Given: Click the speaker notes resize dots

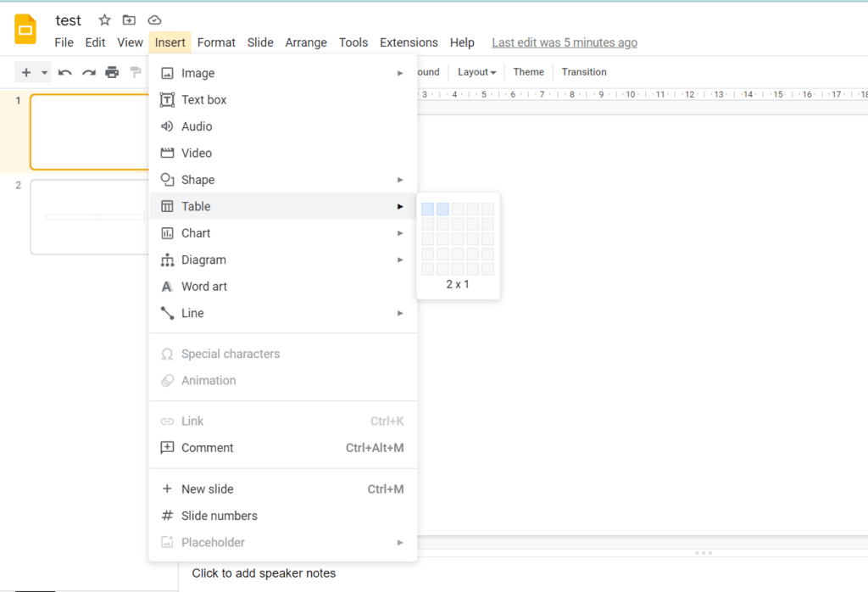Looking at the screenshot, I should coord(704,553).
